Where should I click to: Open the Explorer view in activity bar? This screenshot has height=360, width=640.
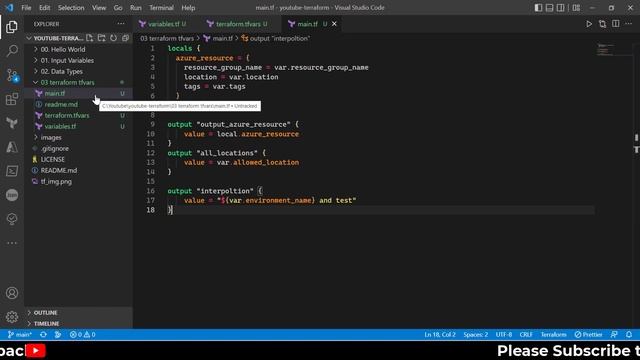[x=12, y=27]
